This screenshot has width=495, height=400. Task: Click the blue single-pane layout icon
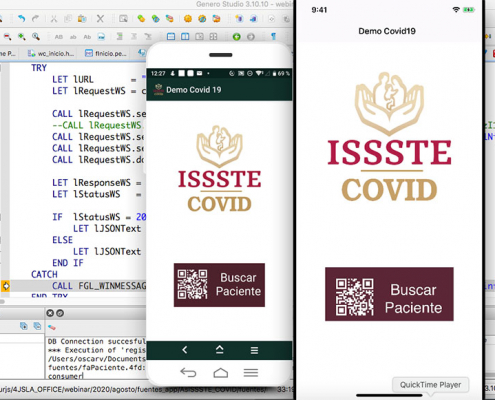coord(171,36)
